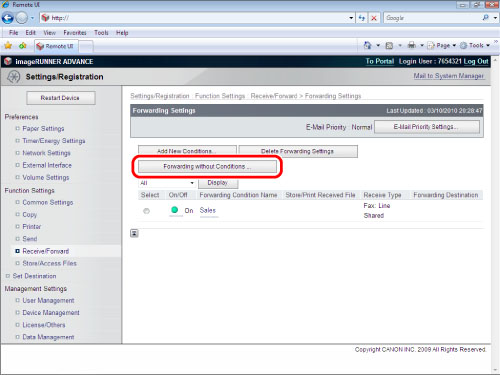
Task: Open the Favorites star icon
Action: click(x=8, y=46)
